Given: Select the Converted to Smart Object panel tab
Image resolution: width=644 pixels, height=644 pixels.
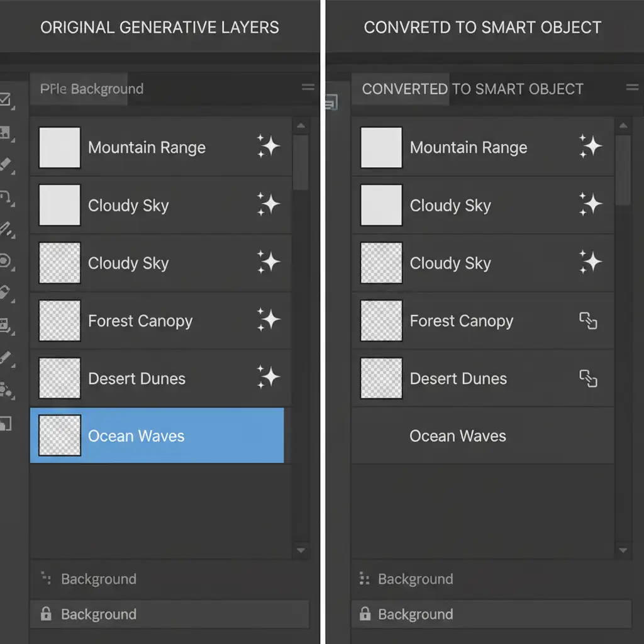Looking at the screenshot, I should pos(472,89).
